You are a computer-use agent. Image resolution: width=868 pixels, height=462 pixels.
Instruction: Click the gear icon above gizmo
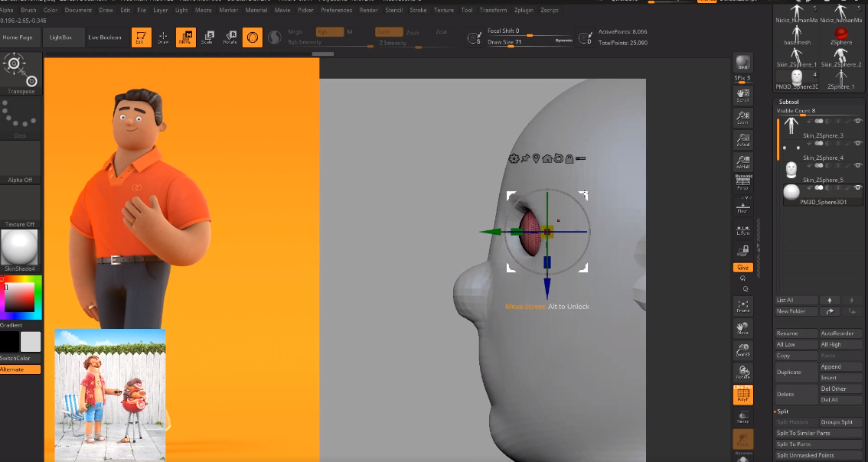click(514, 158)
